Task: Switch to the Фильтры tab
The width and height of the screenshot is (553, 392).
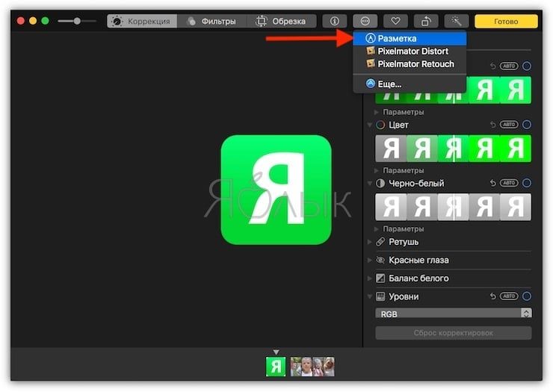Action: coord(211,21)
